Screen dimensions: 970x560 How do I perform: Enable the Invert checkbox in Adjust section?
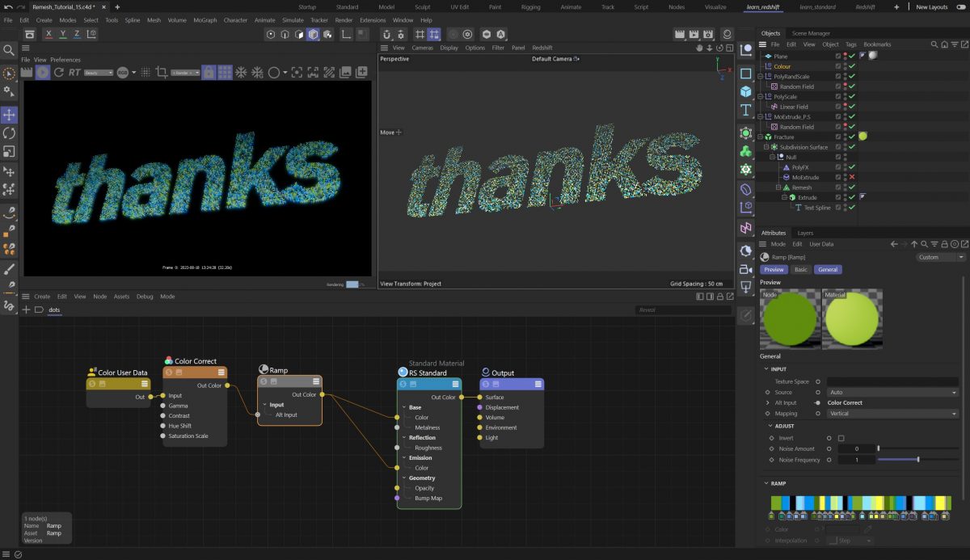(841, 438)
